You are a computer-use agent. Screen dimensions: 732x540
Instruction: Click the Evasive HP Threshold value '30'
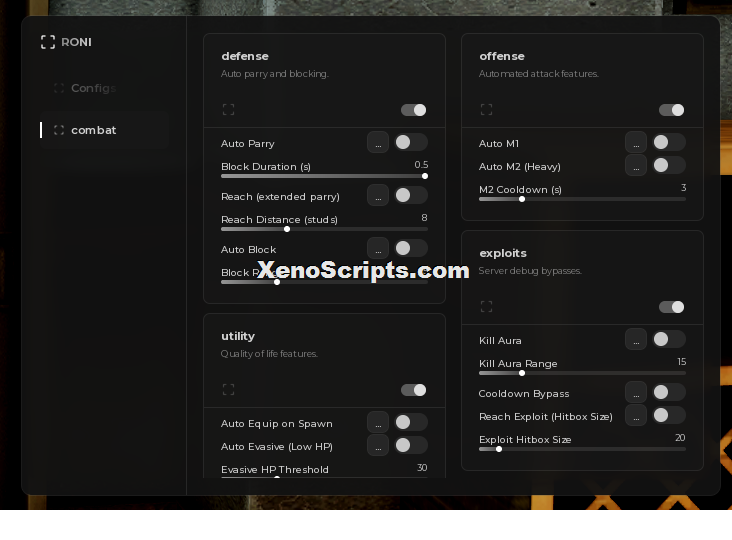pyautogui.click(x=422, y=468)
